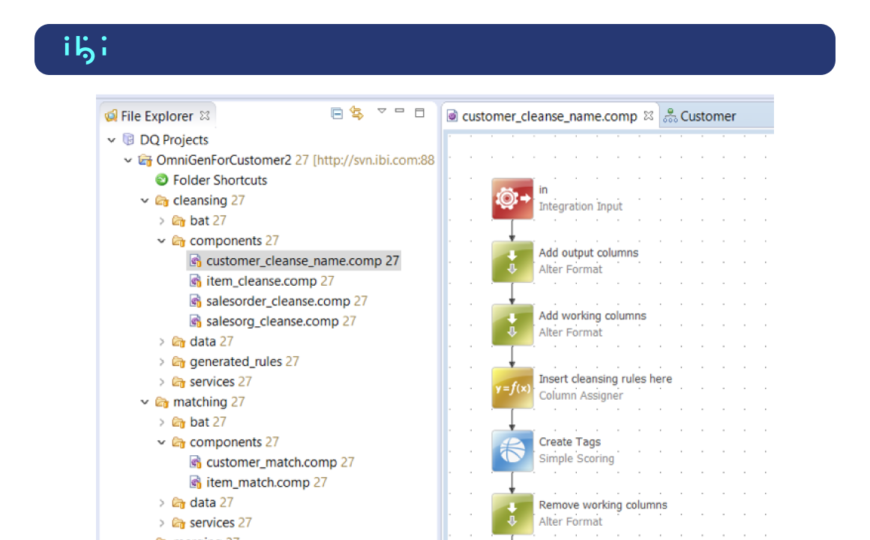Click the item_match.comp file icon
The height and width of the screenshot is (540, 870).
(x=195, y=482)
